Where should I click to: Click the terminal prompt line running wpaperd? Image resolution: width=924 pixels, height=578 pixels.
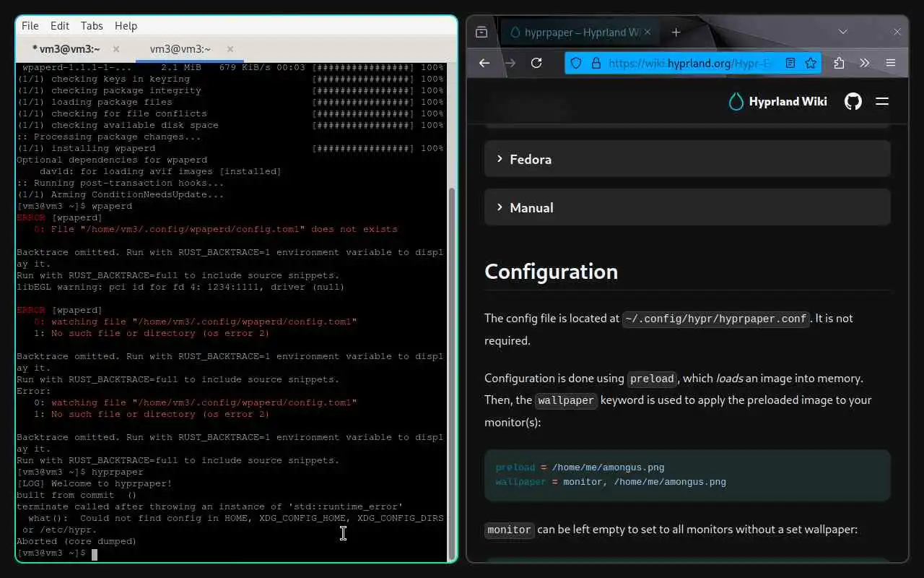click(x=74, y=206)
